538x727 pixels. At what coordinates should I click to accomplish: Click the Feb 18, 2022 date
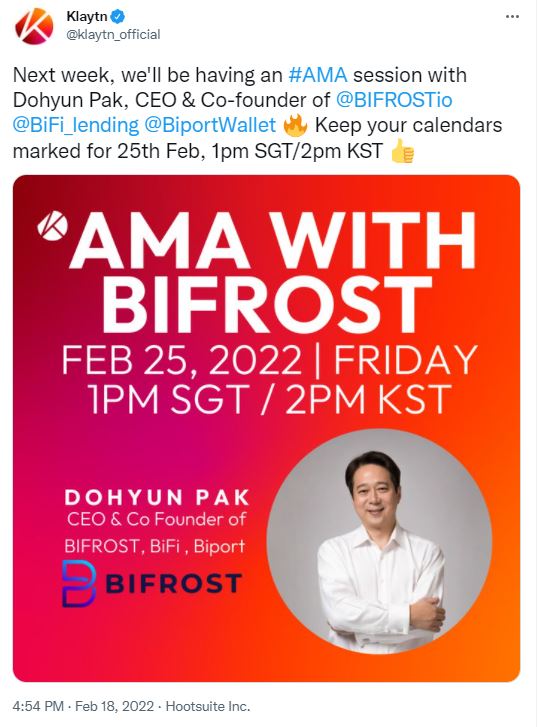(114, 707)
